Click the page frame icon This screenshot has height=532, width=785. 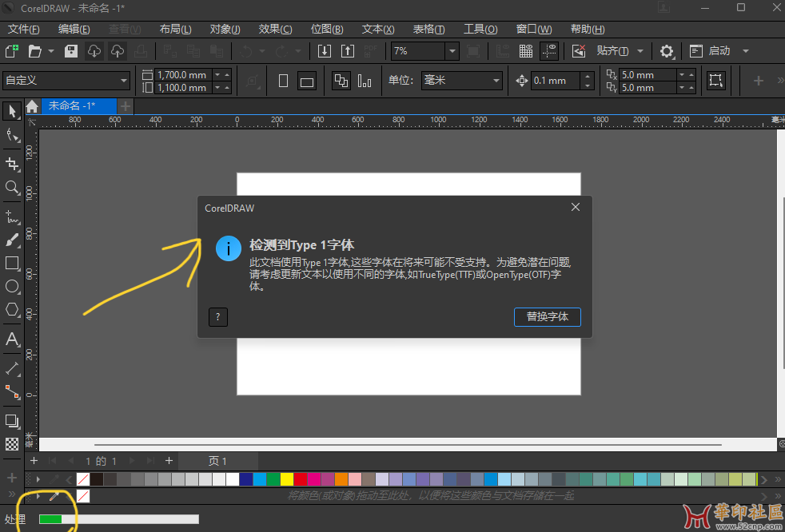(716, 81)
